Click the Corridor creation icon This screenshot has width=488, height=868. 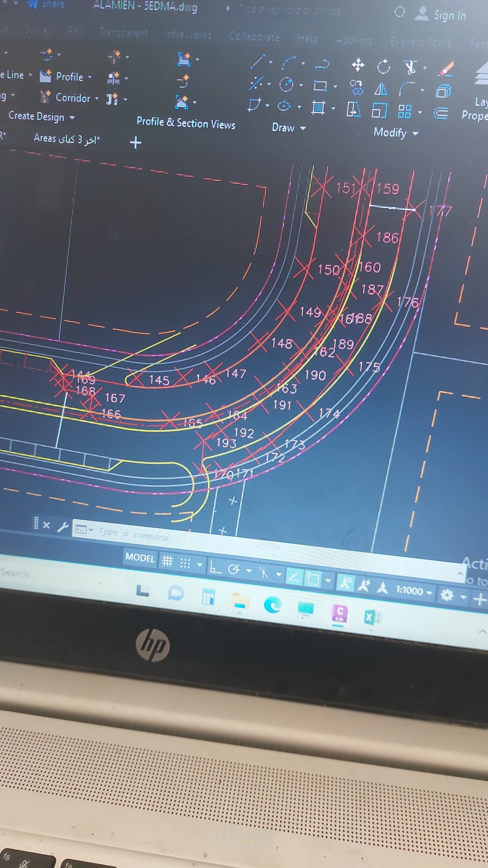pos(45,97)
